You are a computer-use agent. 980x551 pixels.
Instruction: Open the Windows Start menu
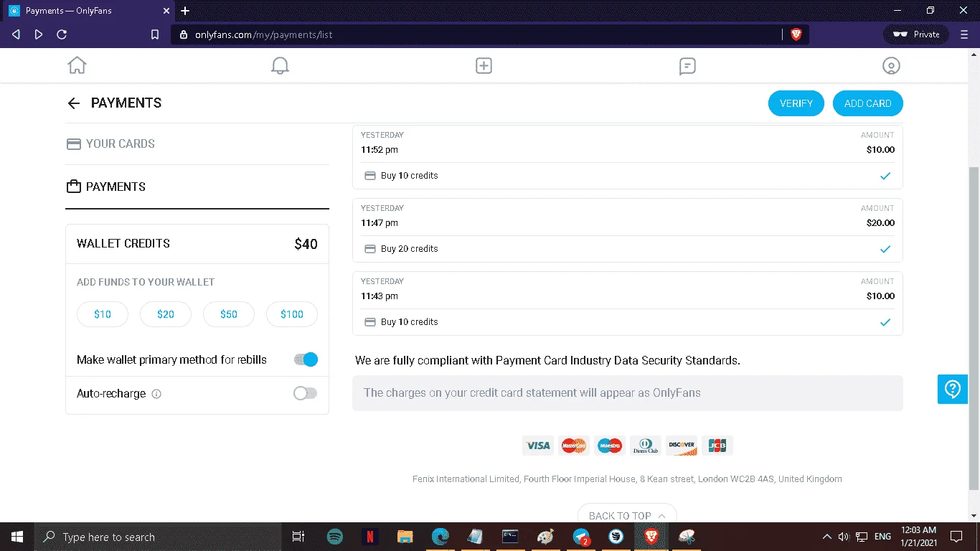point(17,537)
